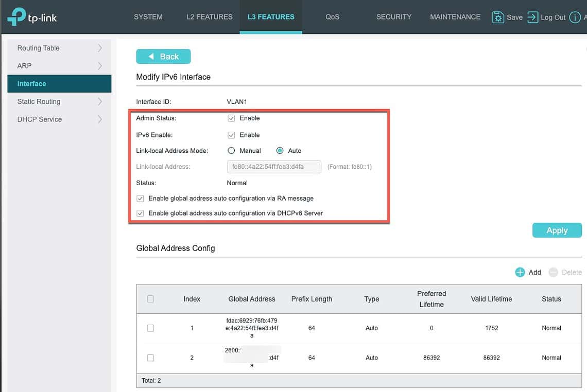Apply the IPv6 interface changes

tap(557, 230)
